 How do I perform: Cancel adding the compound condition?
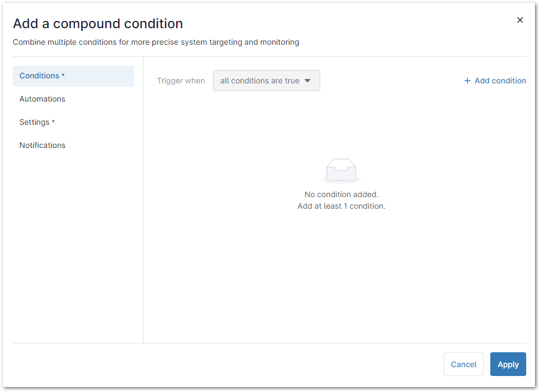tap(463, 364)
